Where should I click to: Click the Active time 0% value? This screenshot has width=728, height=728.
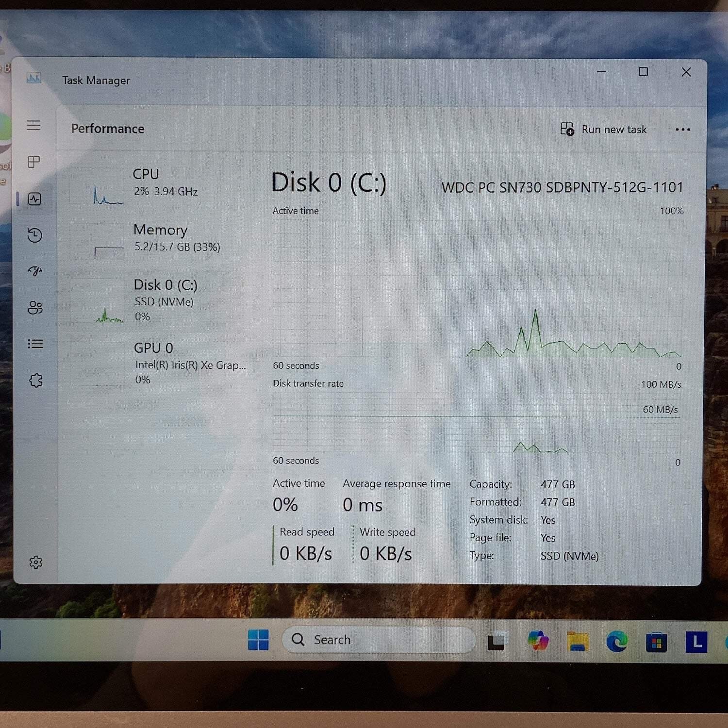[285, 505]
